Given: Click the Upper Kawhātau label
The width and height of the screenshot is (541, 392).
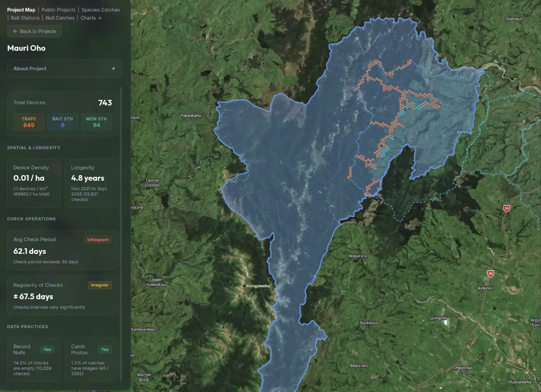Looking at the screenshot, I should (x=156, y=282).
